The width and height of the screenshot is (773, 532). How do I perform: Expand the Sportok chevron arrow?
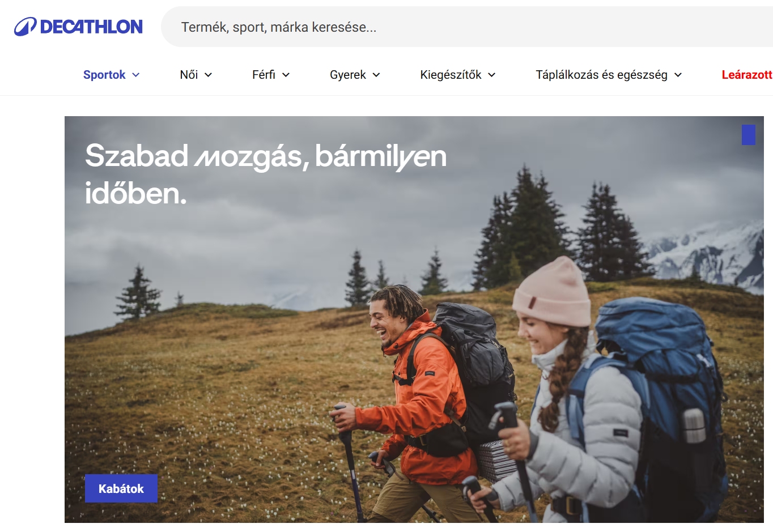click(136, 75)
